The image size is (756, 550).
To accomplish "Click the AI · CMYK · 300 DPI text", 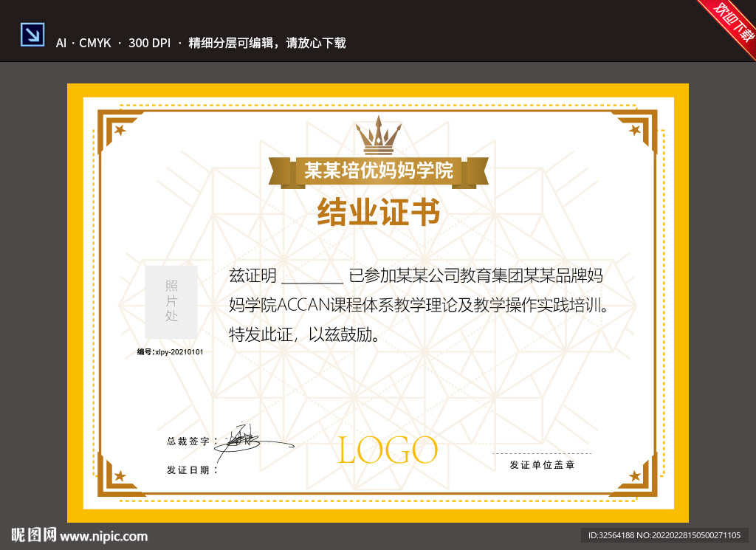I will point(113,43).
